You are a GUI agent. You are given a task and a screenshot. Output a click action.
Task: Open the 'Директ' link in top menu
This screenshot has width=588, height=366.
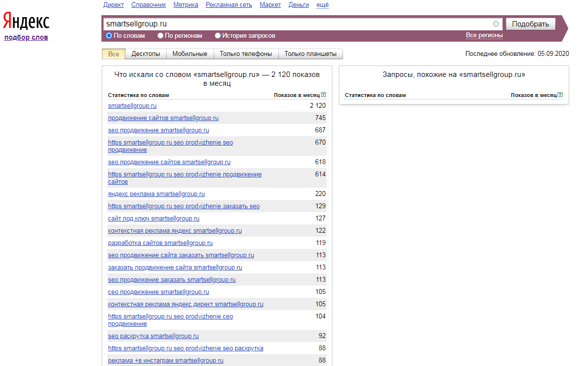(114, 5)
